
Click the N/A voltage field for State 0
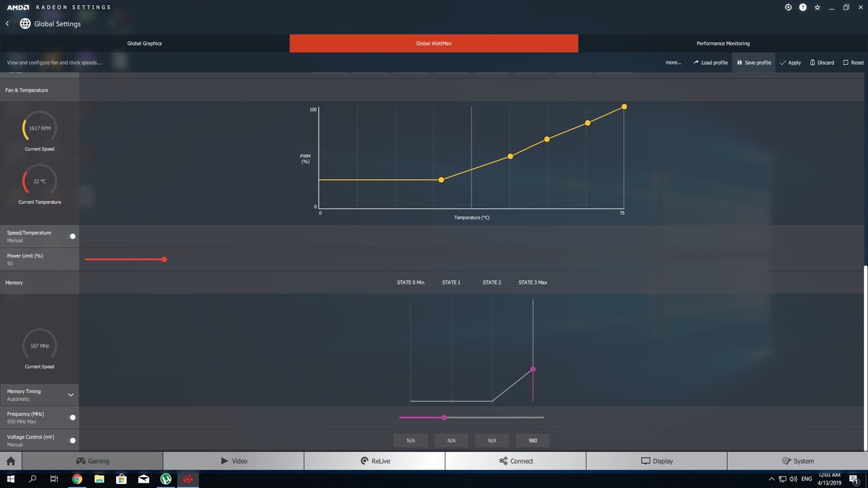(x=411, y=441)
